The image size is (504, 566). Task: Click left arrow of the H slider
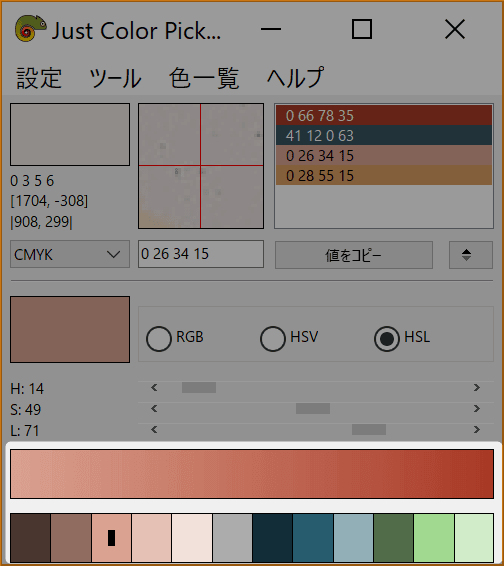(x=154, y=388)
